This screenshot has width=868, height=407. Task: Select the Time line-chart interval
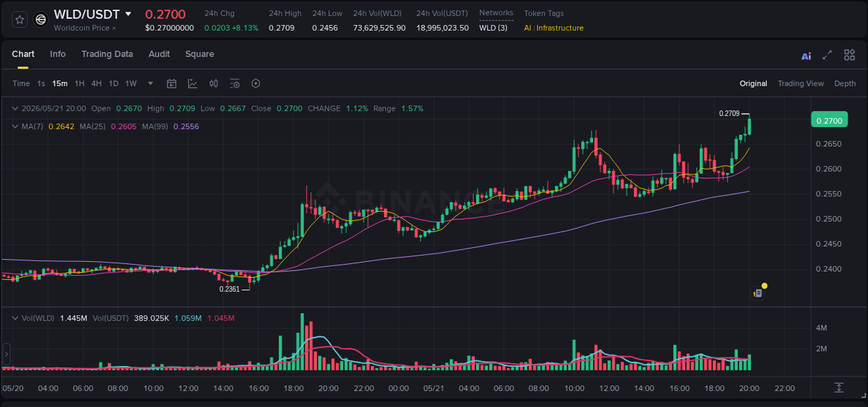coord(21,83)
